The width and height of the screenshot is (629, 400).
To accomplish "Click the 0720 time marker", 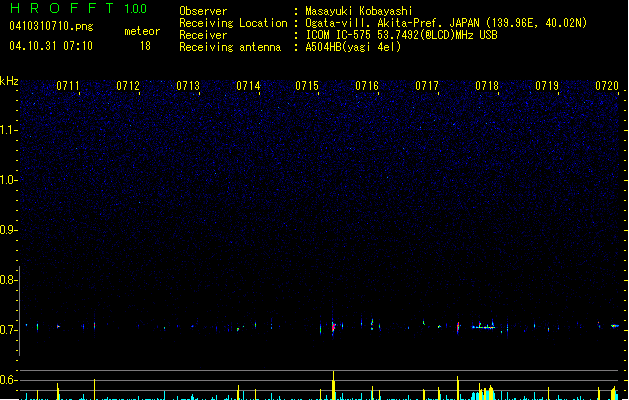I will click(x=607, y=86).
